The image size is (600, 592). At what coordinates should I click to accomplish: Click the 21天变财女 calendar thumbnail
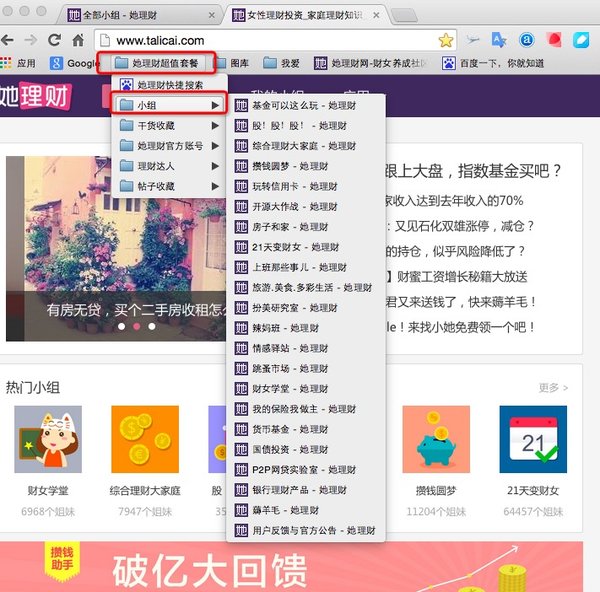pyautogui.click(x=533, y=439)
